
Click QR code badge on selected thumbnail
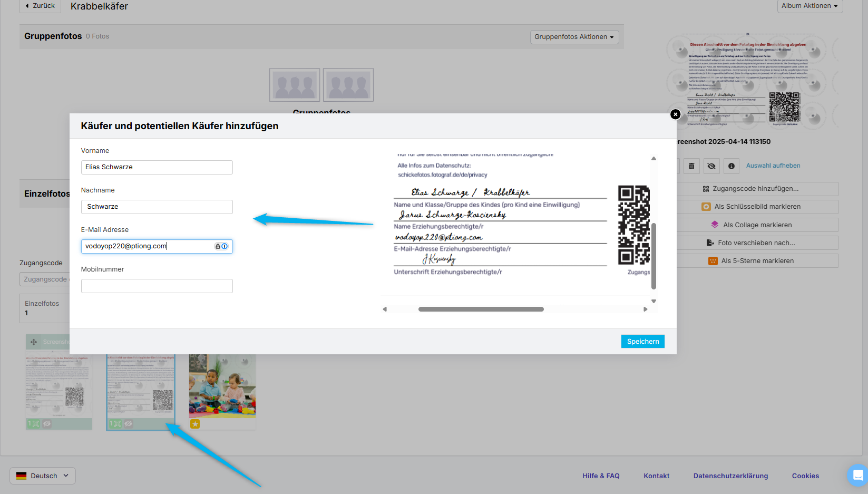pos(115,424)
